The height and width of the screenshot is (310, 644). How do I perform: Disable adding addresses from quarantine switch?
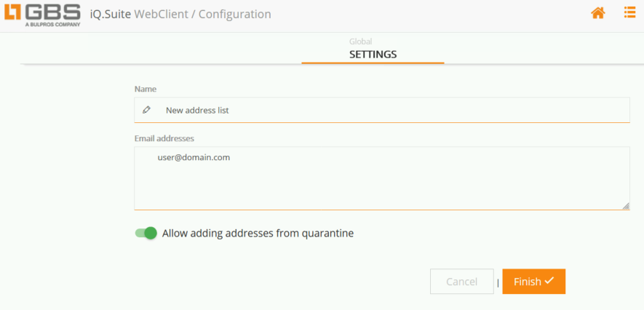pos(146,234)
